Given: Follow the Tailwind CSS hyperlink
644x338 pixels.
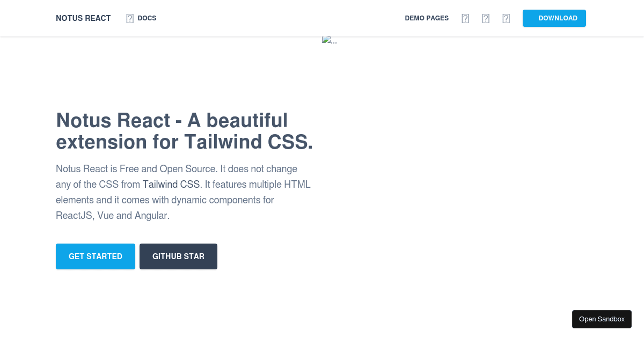Looking at the screenshot, I should point(171,185).
